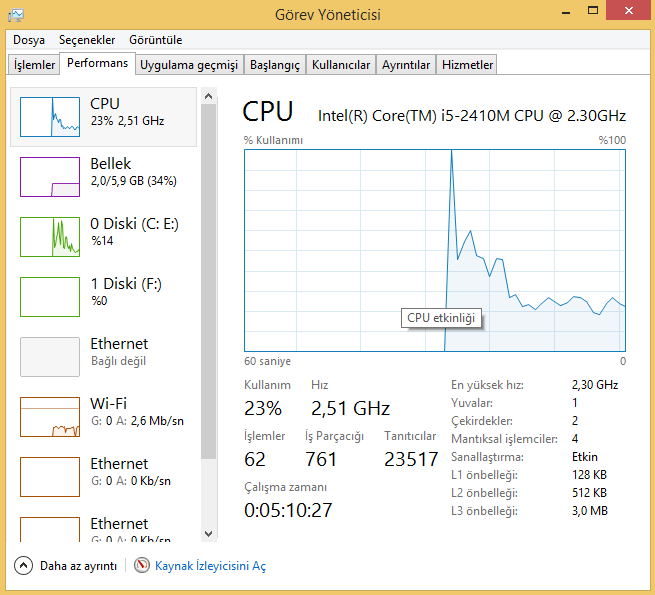The width and height of the screenshot is (655, 595).
Task: Click the En yüksek hız value 2,30 GHz
Action: pyautogui.click(x=595, y=385)
